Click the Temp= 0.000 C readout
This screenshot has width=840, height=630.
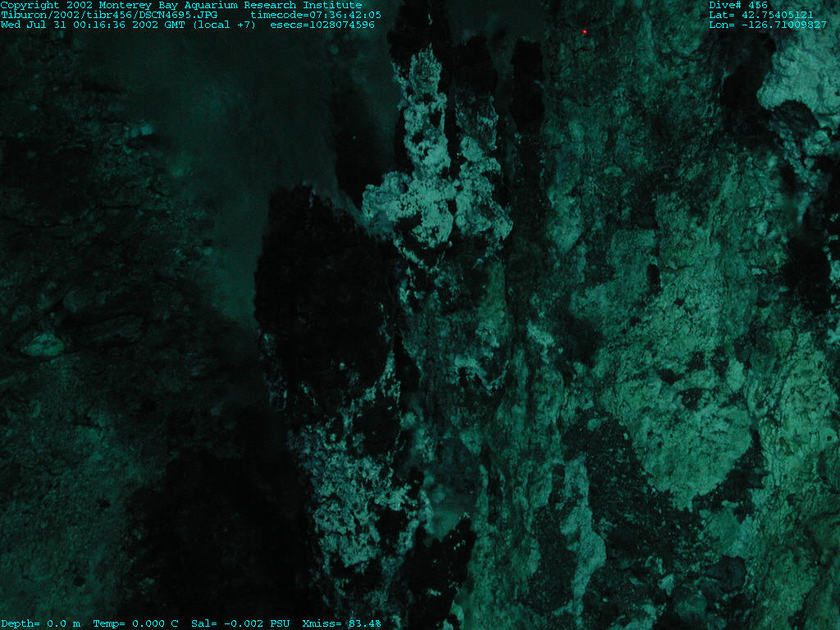[x=135, y=623]
